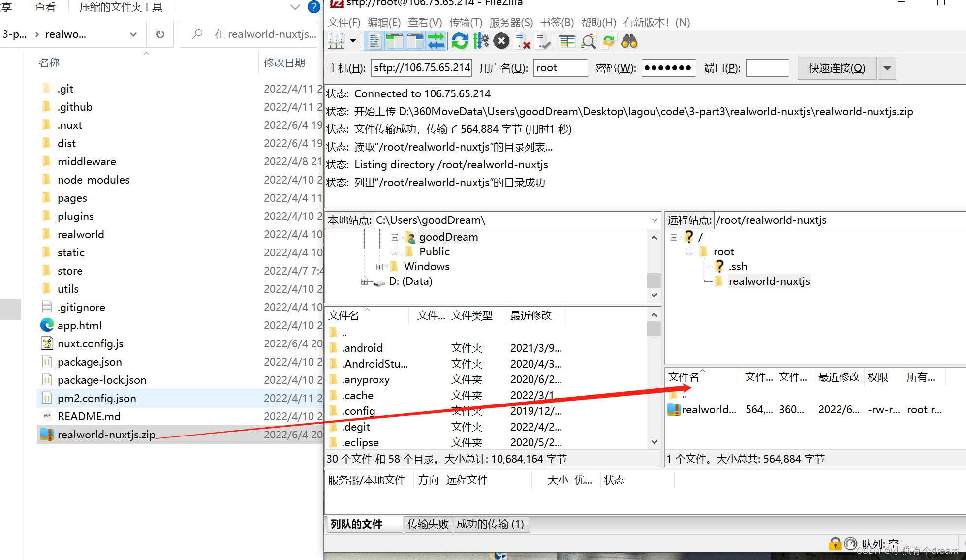Expand the D: (Data) drive node
Viewport: 966px width, 560px height.
click(x=364, y=281)
